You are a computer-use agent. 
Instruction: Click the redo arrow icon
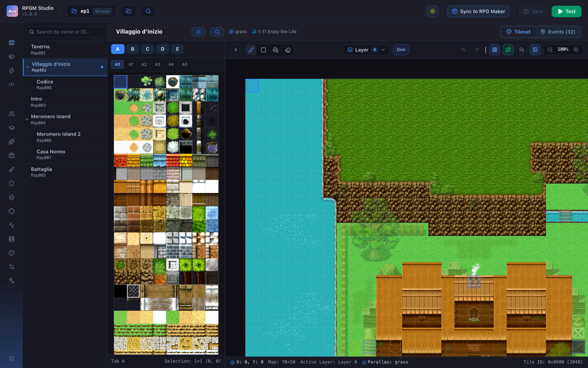coord(477,50)
